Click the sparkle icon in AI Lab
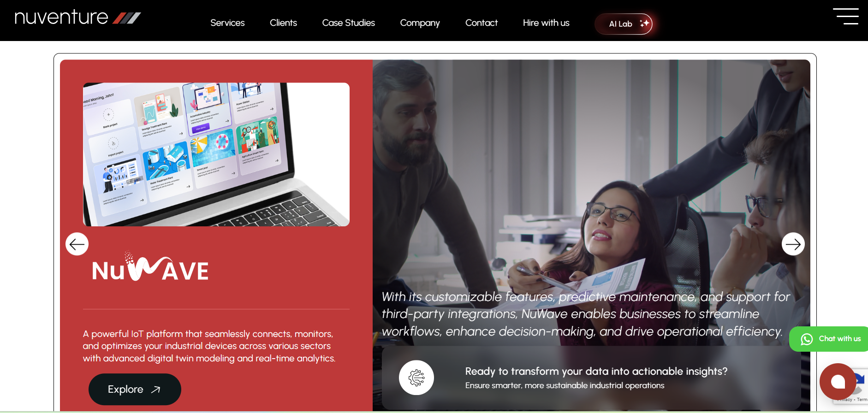The height and width of the screenshot is (413, 868). point(644,24)
